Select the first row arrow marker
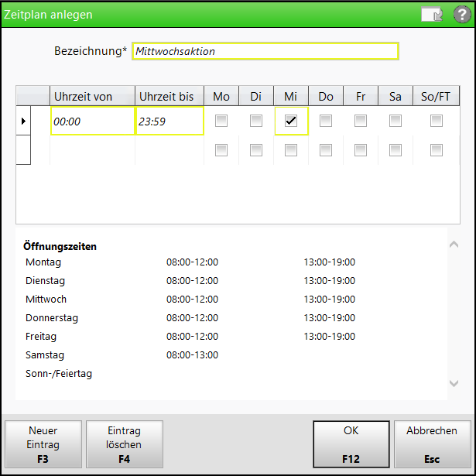Screen dimensions: 476x476 [x=23, y=122]
